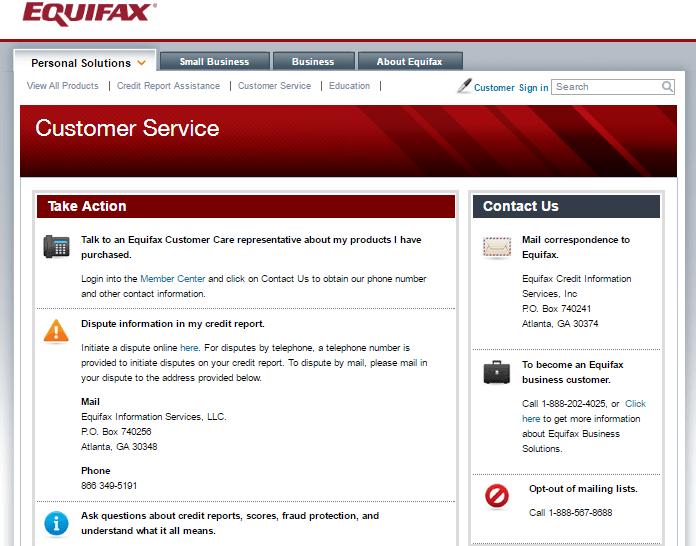Click 'To become an Equifax business customer.' heading
The height and width of the screenshot is (546, 696).
(x=573, y=372)
